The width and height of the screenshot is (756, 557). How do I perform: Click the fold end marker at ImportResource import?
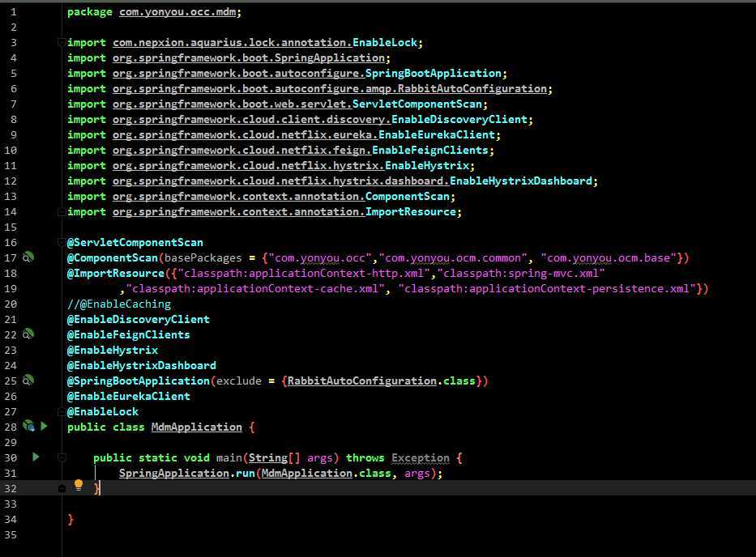coord(62,211)
